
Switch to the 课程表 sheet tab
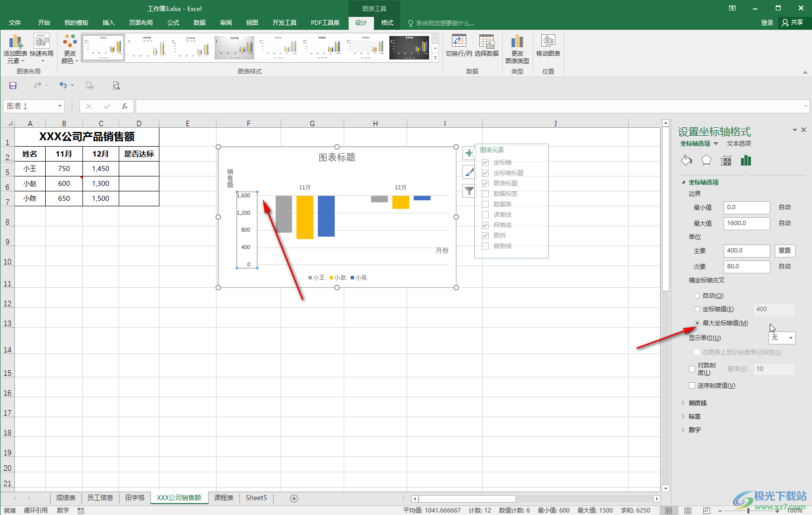223,498
